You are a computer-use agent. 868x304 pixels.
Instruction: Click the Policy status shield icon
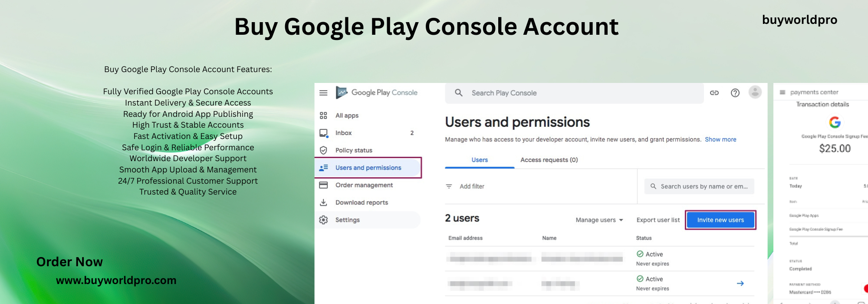(x=323, y=150)
